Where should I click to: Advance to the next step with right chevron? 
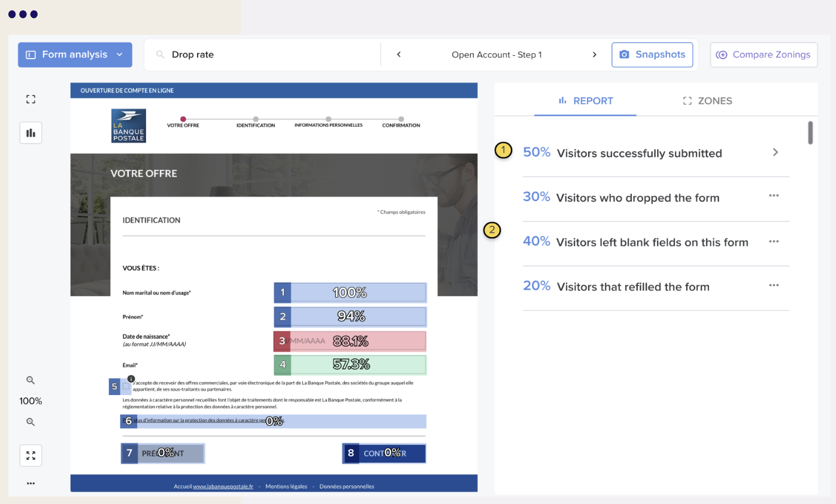595,54
